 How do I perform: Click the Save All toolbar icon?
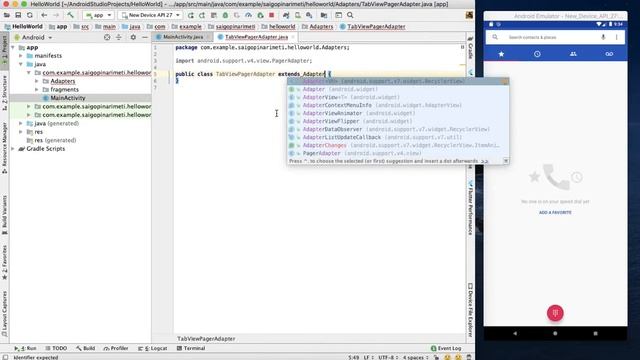pyautogui.click(x=18, y=15)
